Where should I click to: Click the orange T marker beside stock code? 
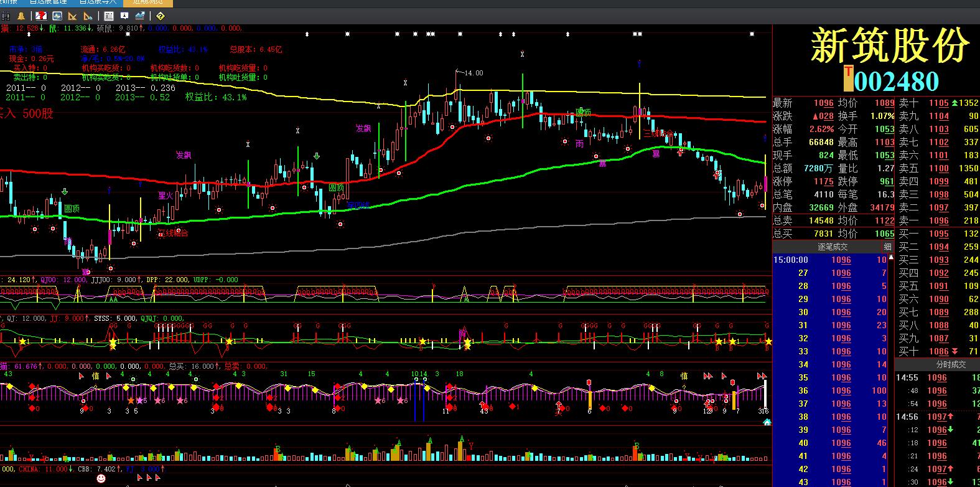click(848, 78)
